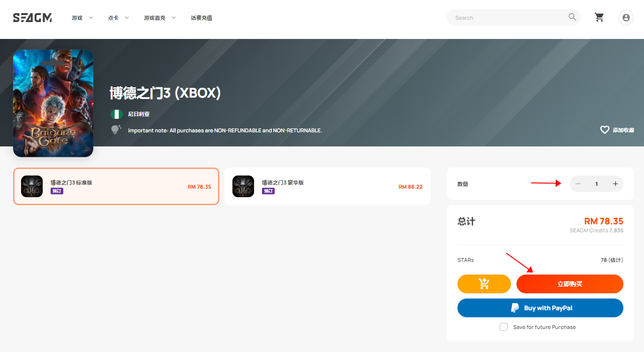Open the 话费充值 menu item
Viewport: 644px width, 352px height.
202,18
